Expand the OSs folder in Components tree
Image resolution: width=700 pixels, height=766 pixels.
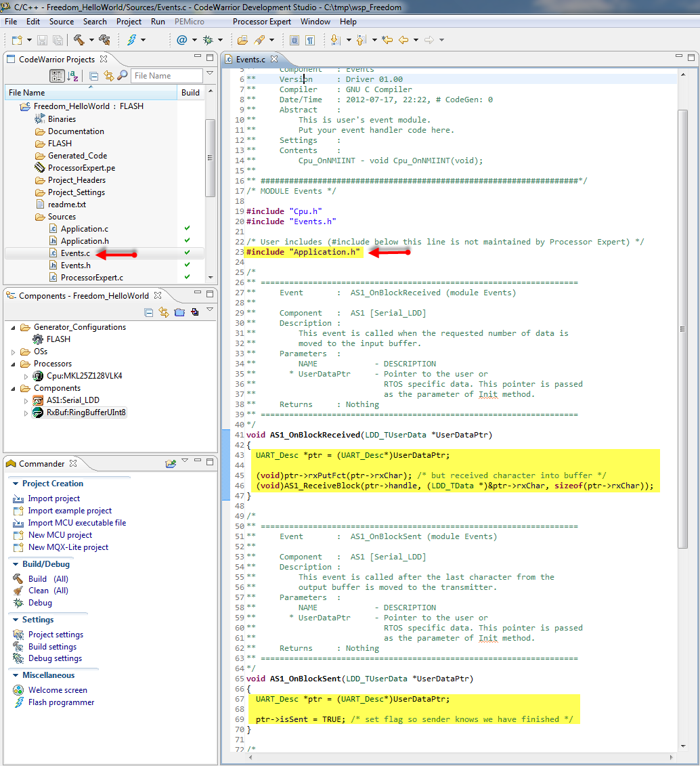(14, 352)
